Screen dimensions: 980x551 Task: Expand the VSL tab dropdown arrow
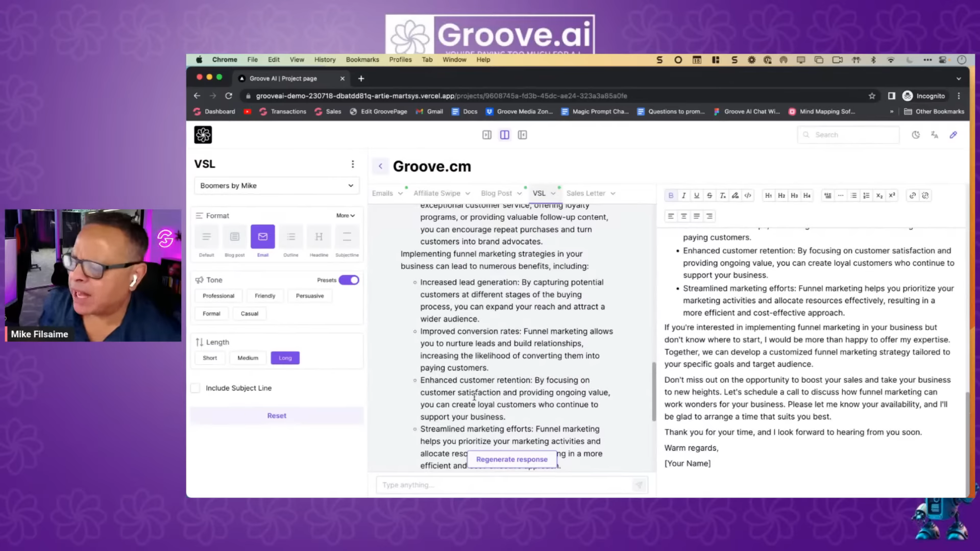553,194
